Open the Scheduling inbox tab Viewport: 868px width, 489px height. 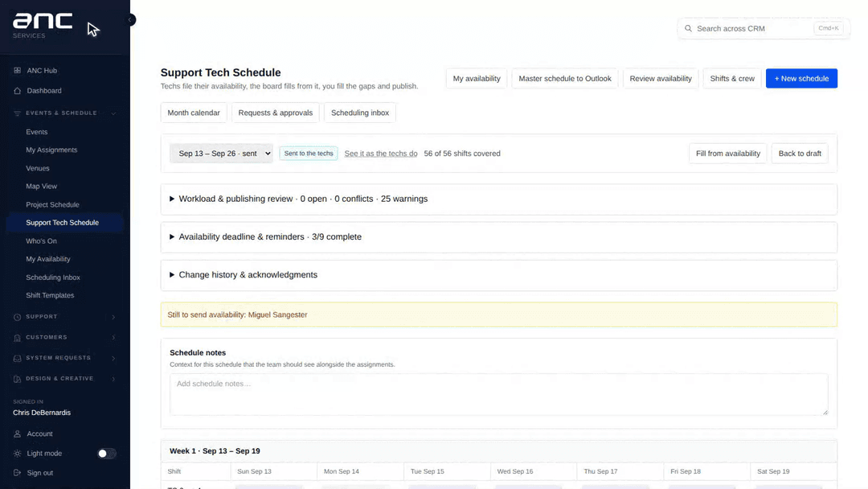coord(360,113)
